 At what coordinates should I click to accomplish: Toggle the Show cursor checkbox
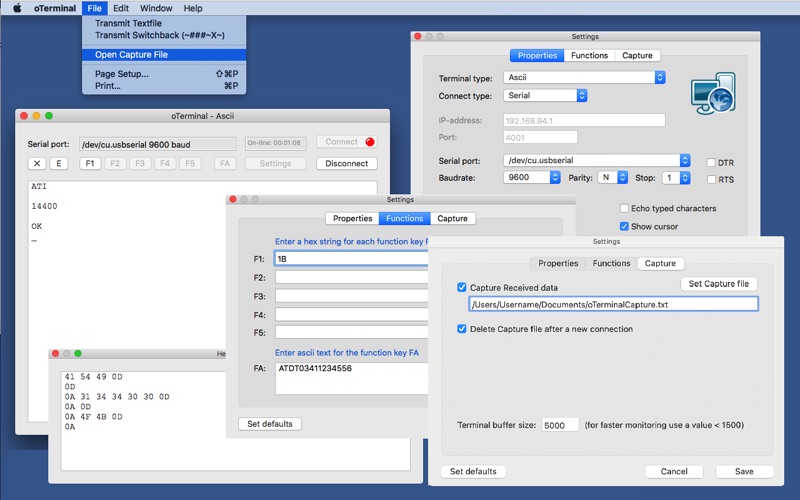coord(624,227)
